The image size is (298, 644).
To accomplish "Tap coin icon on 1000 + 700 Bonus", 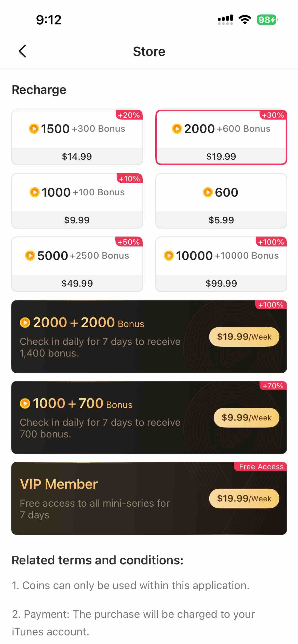I will (25, 403).
